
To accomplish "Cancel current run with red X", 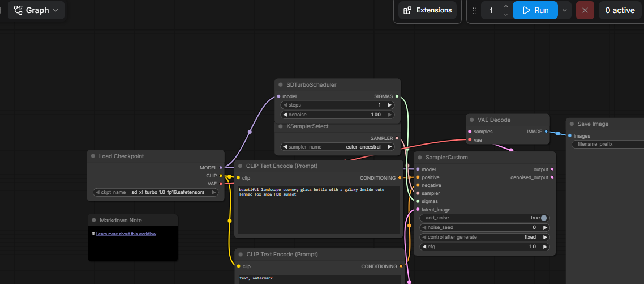I will pos(585,10).
